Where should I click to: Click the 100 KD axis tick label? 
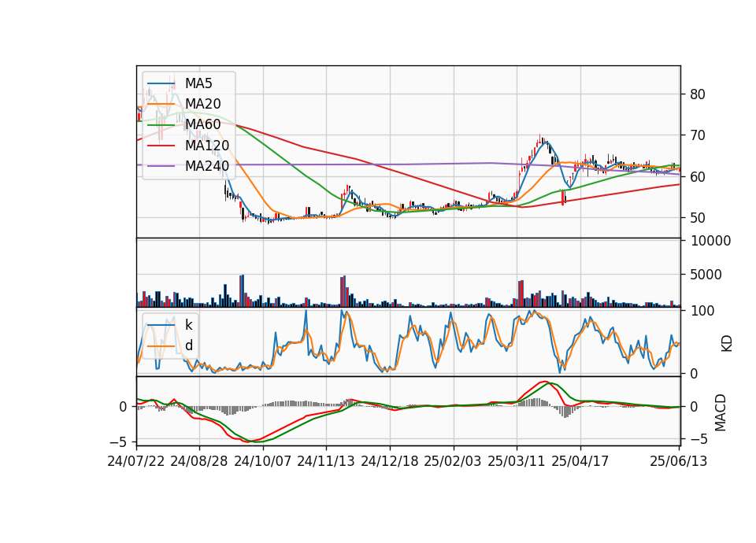coord(702,311)
